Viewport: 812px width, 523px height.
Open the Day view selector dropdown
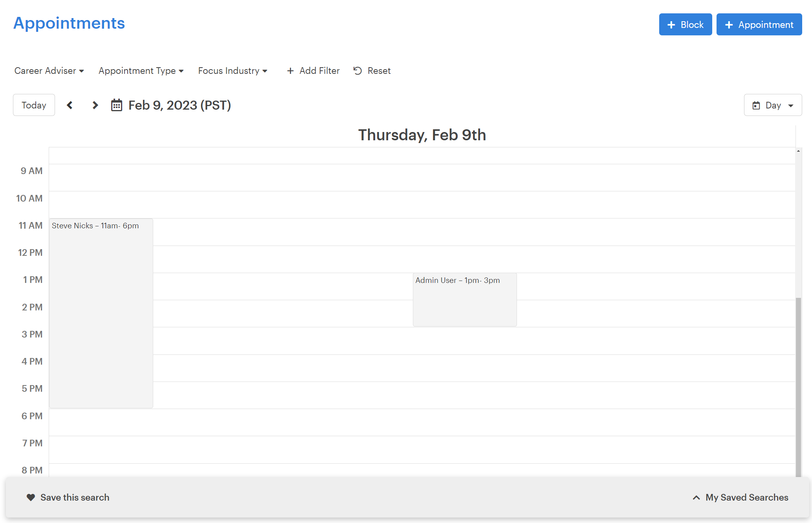click(773, 105)
